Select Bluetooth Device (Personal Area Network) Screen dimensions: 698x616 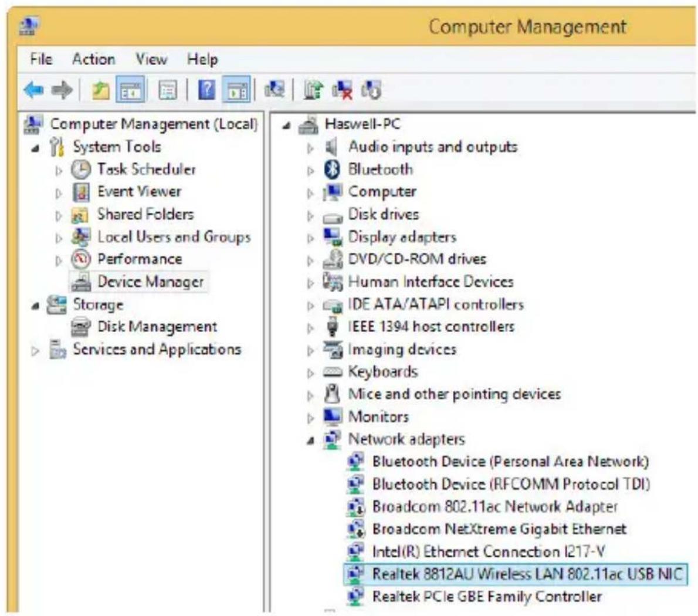(510, 462)
